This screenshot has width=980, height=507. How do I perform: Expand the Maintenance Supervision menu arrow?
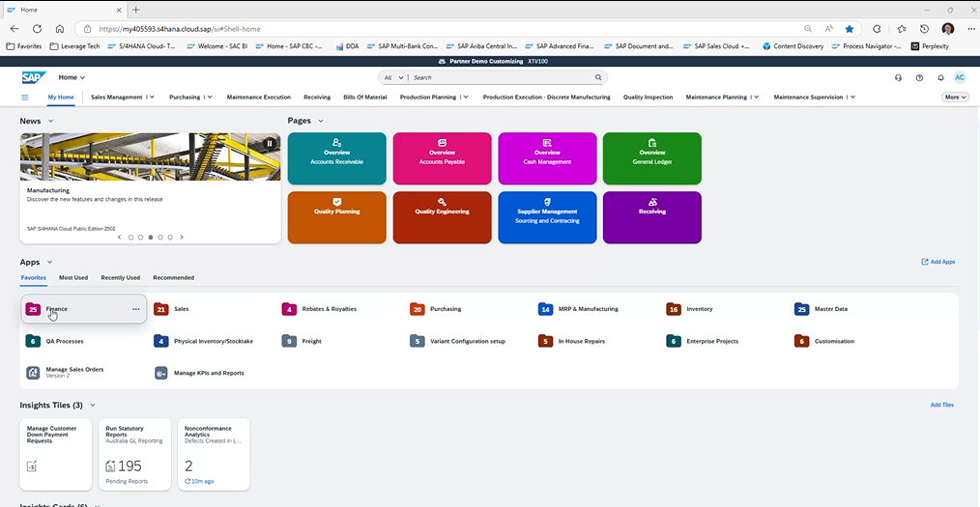(852, 98)
